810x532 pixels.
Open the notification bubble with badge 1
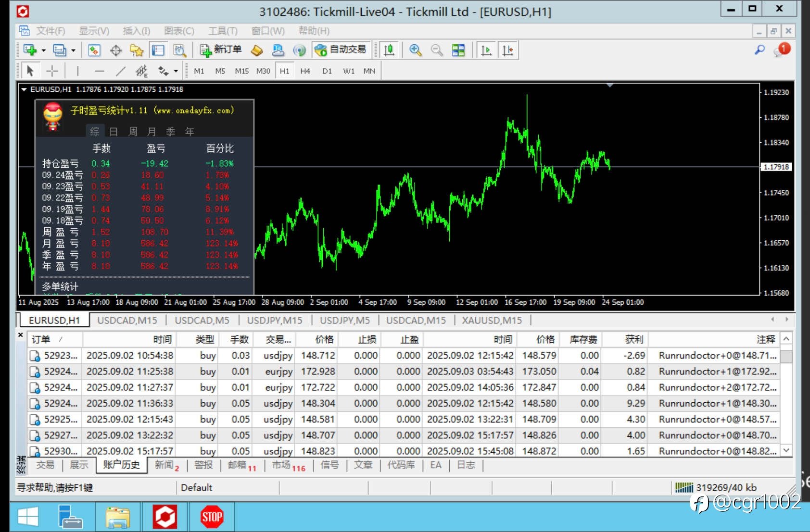[782, 49]
